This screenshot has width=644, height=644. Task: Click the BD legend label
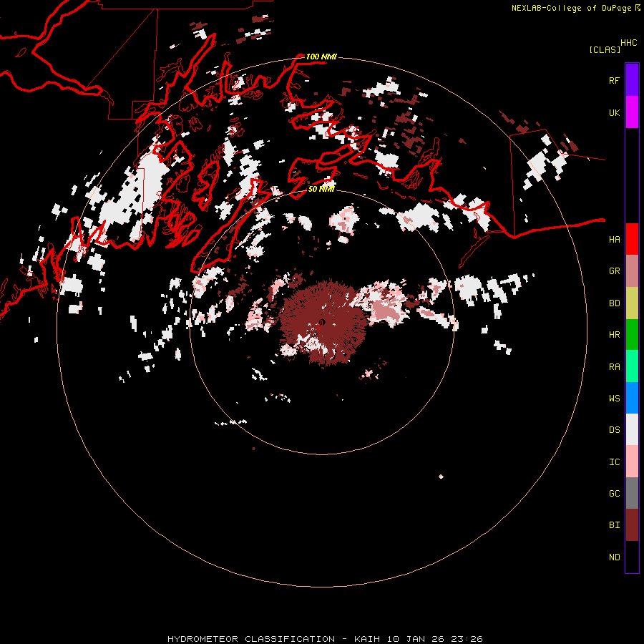pos(614,303)
